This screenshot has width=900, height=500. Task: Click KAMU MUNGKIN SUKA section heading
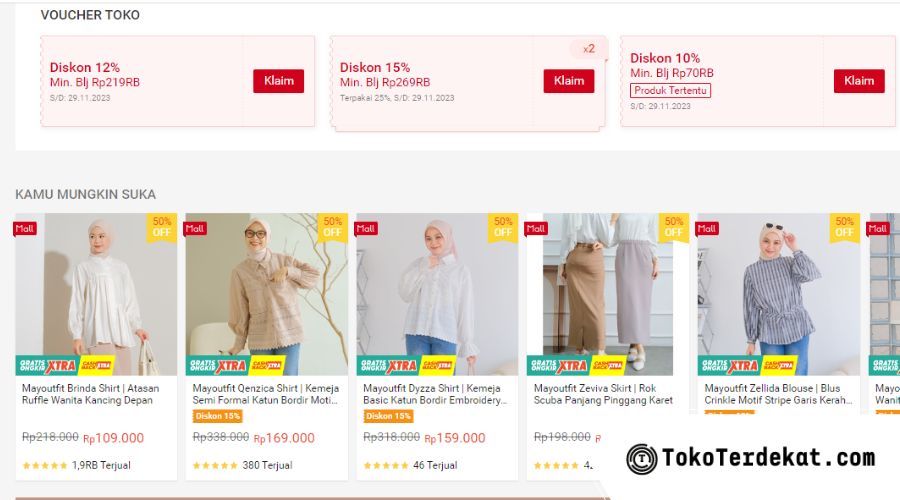(x=86, y=195)
